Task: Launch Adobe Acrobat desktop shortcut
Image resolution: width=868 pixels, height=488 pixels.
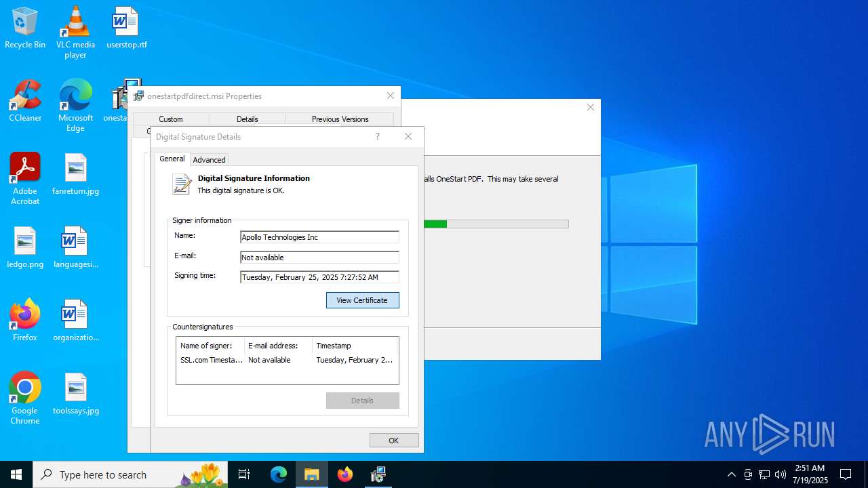Action: click(x=25, y=179)
